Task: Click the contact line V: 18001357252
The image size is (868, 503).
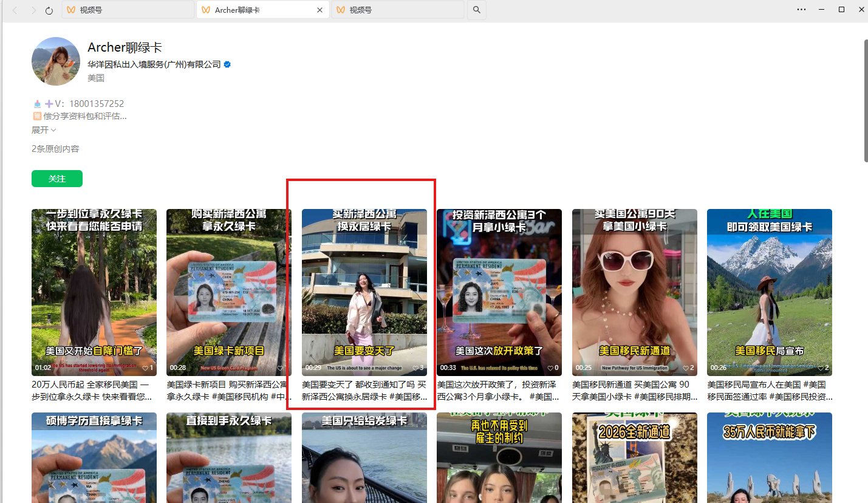Action: pyautogui.click(x=78, y=104)
